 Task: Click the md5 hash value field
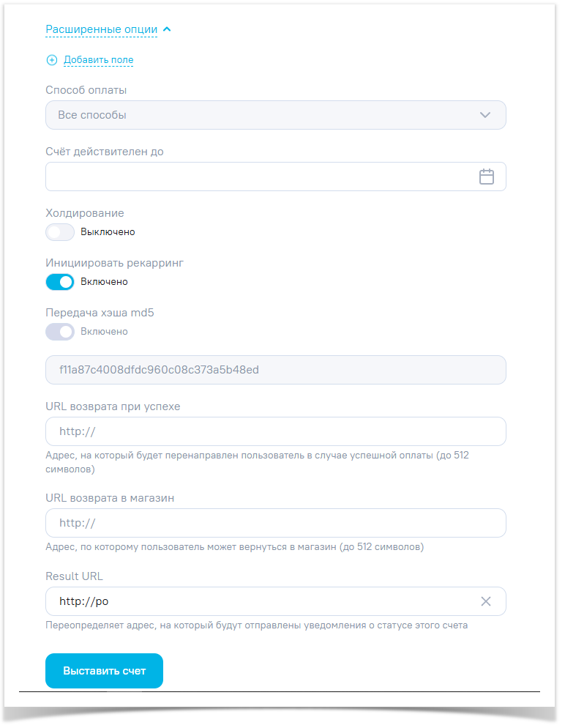[x=275, y=370]
